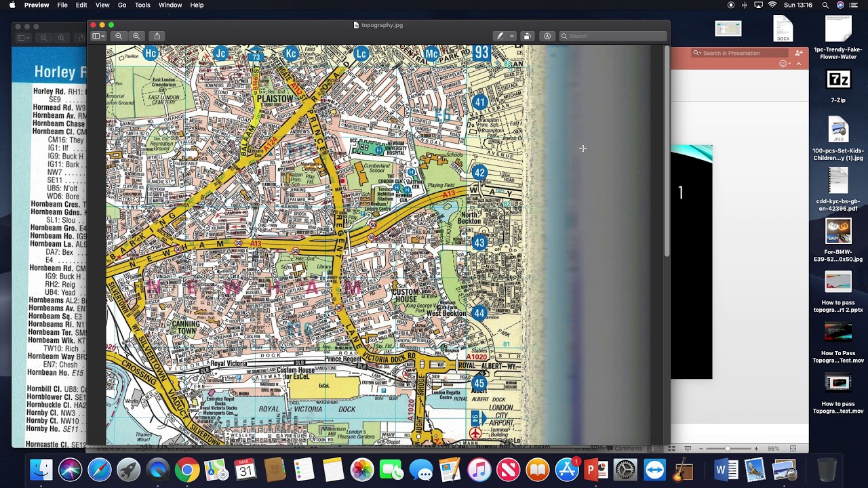Screen dimensions: 868x488
Task: Open iTunes from the Dock
Action: tap(479, 470)
